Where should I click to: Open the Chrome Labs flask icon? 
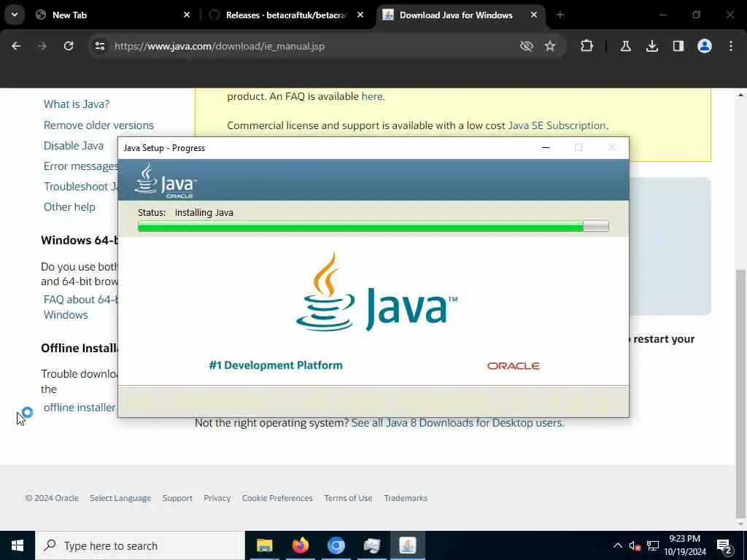pos(625,46)
